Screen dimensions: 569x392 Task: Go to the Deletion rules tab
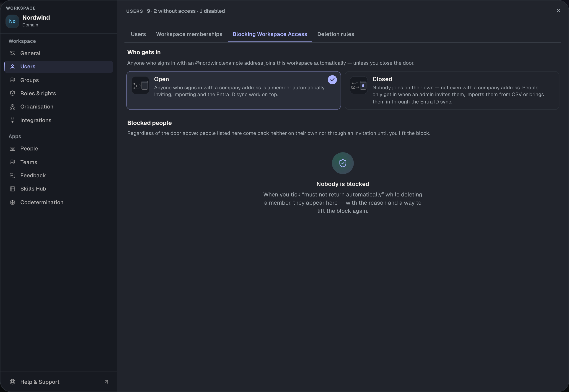point(336,34)
